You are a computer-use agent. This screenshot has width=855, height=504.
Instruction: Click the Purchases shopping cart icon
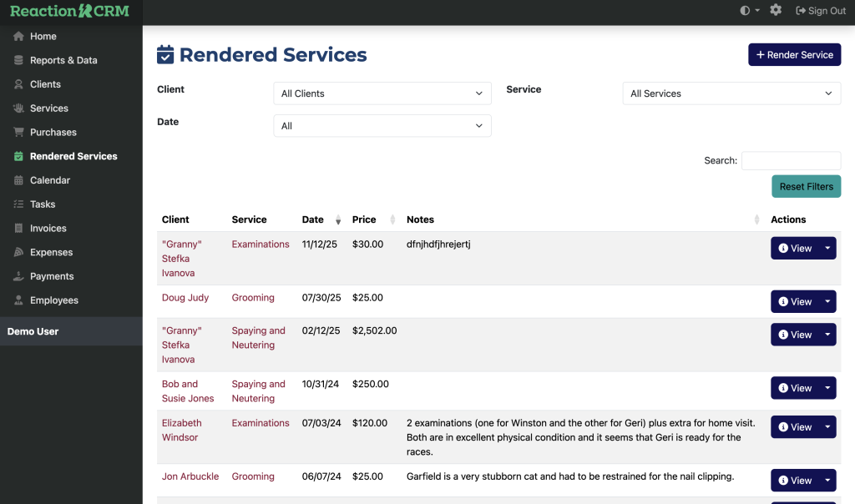click(18, 133)
